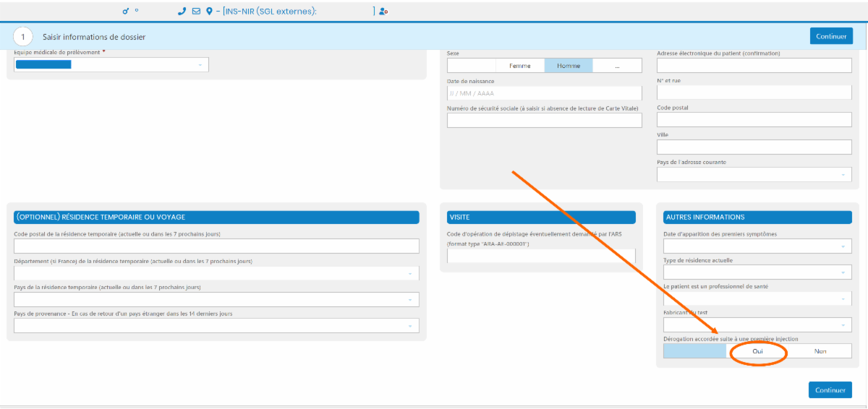The width and height of the screenshot is (868, 409).
Task: Click the map pin location icon
Action: pyautogui.click(x=209, y=12)
